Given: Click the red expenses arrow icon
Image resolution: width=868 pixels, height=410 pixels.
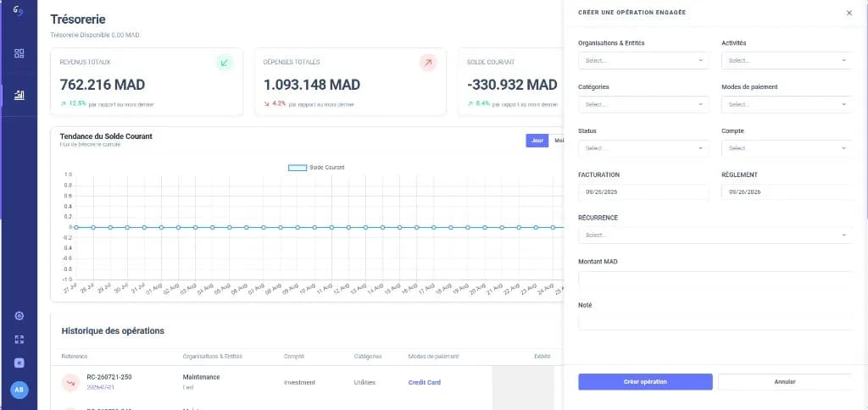Looking at the screenshot, I should pos(428,63).
